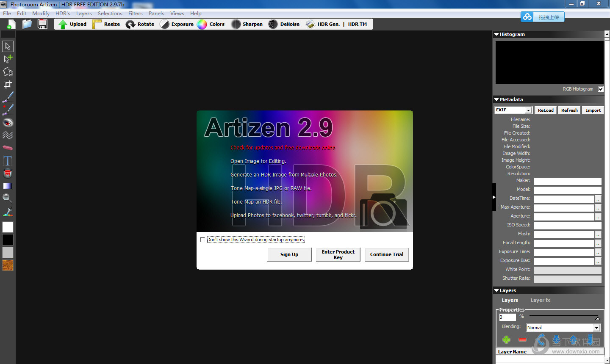The image size is (610, 364).
Task: Open the EXIF metadata type dropdown
Action: pos(513,110)
